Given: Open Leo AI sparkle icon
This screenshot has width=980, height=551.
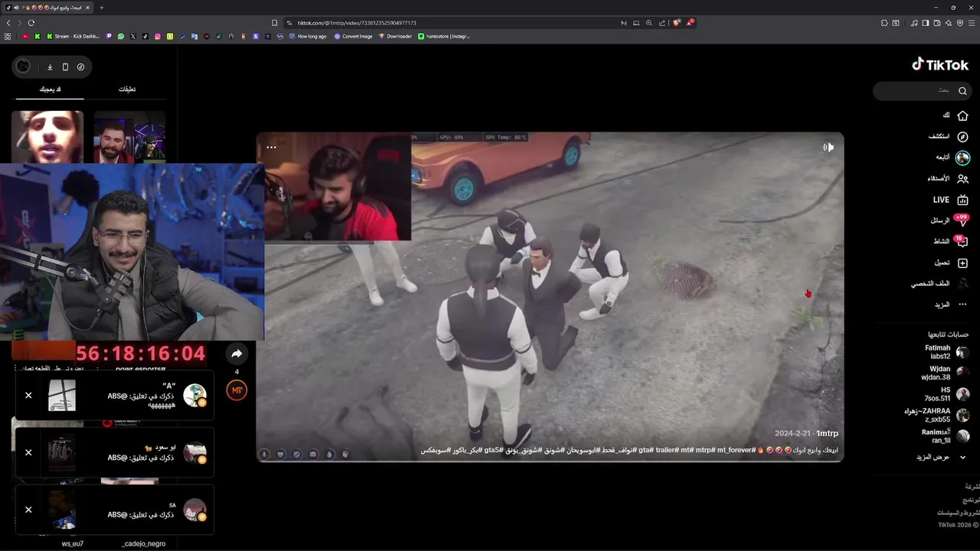Looking at the screenshot, I should pyautogui.click(x=949, y=23).
